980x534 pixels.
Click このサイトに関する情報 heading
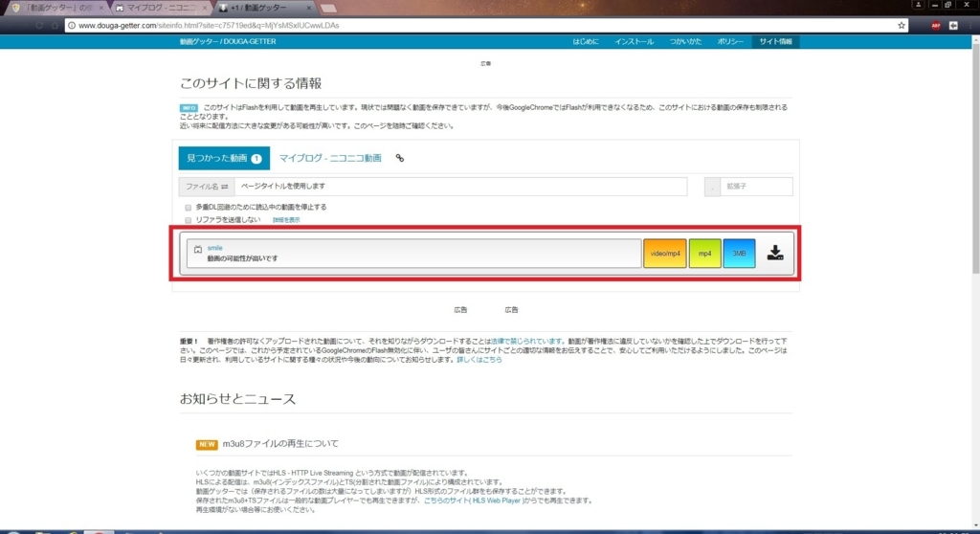click(x=251, y=83)
